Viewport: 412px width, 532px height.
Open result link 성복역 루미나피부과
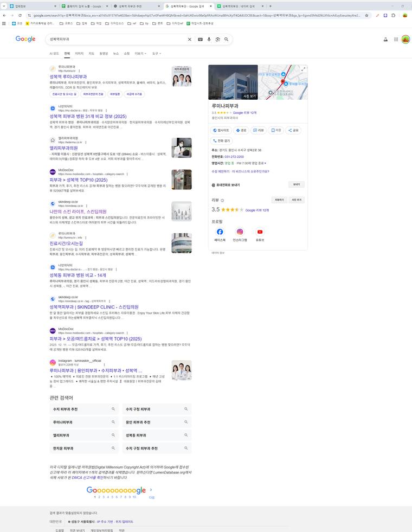pyautogui.click(x=68, y=77)
